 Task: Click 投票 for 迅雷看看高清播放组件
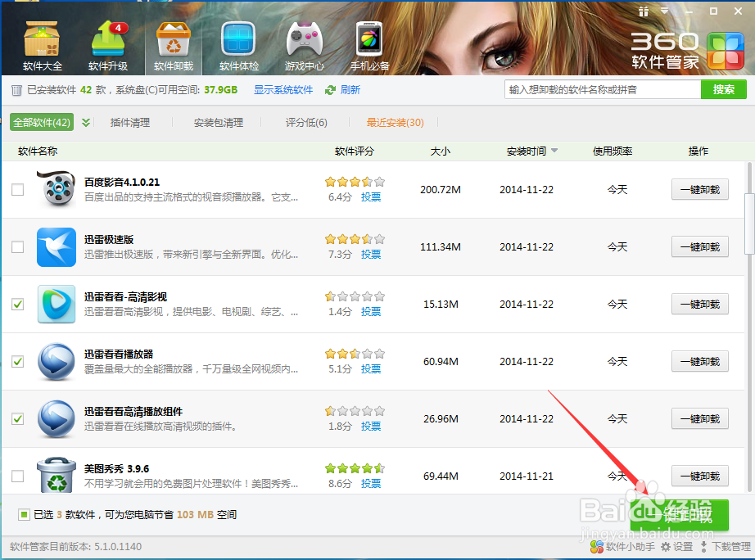(x=371, y=426)
